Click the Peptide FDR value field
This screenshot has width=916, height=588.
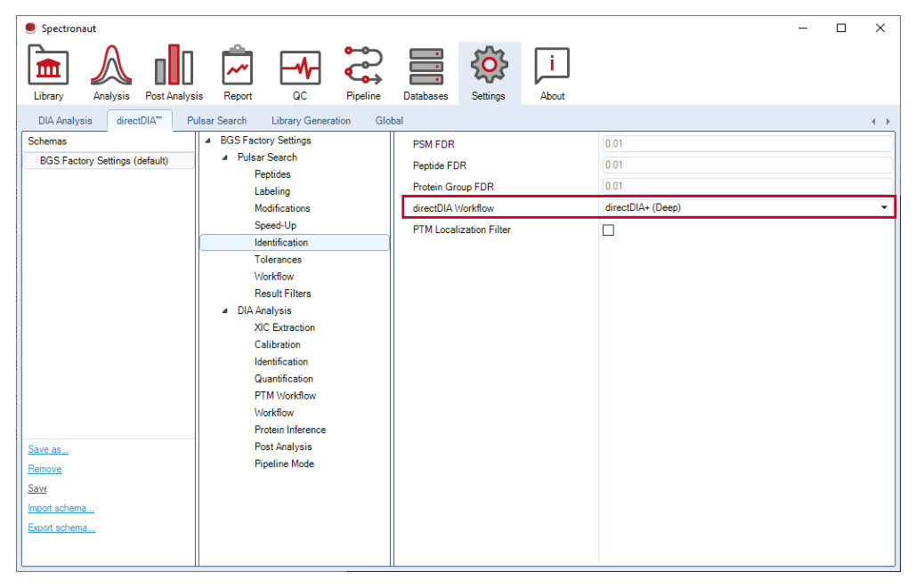pyautogui.click(x=747, y=165)
